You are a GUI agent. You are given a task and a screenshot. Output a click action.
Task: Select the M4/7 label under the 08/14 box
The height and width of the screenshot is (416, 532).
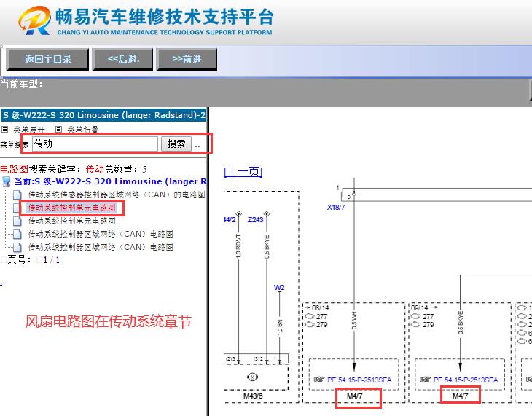[355, 396]
